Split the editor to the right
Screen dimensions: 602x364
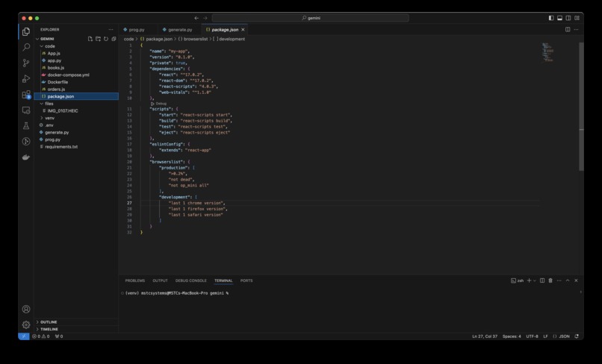(568, 30)
